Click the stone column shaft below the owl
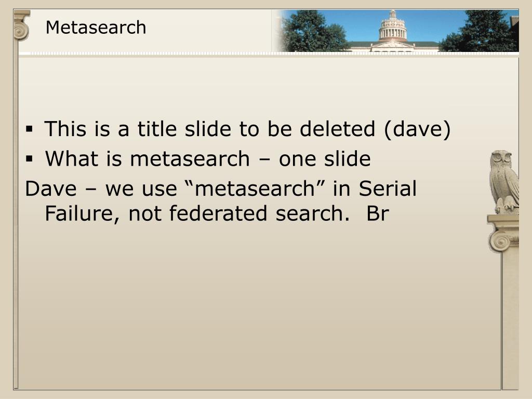This screenshot has width=532, height=399. tap(510, 320)
